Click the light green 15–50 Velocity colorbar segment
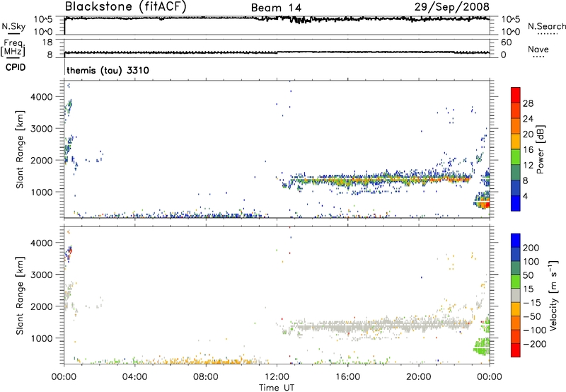Screen dimensions: 566x392 516,282
